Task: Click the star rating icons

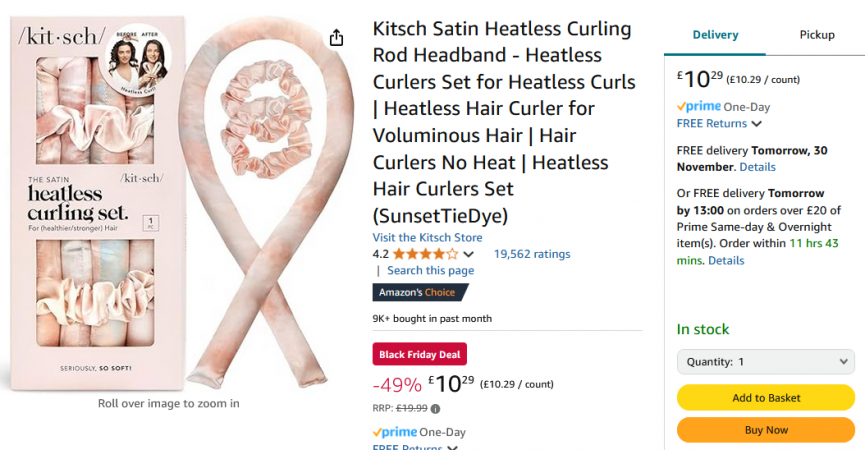Action: (425, 254)
